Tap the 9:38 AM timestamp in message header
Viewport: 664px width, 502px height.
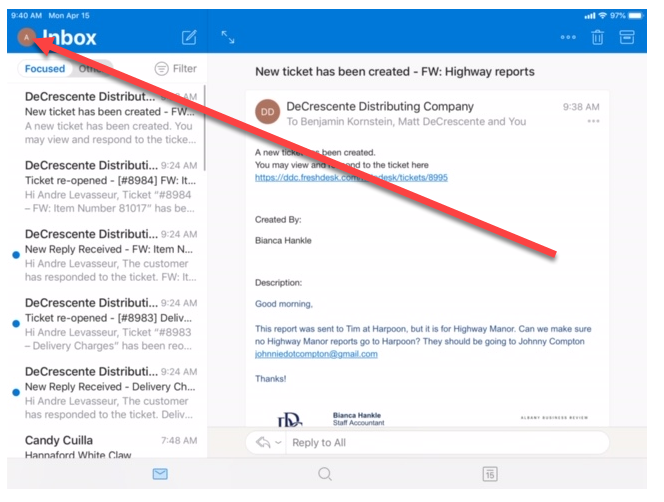coord(581,107)
